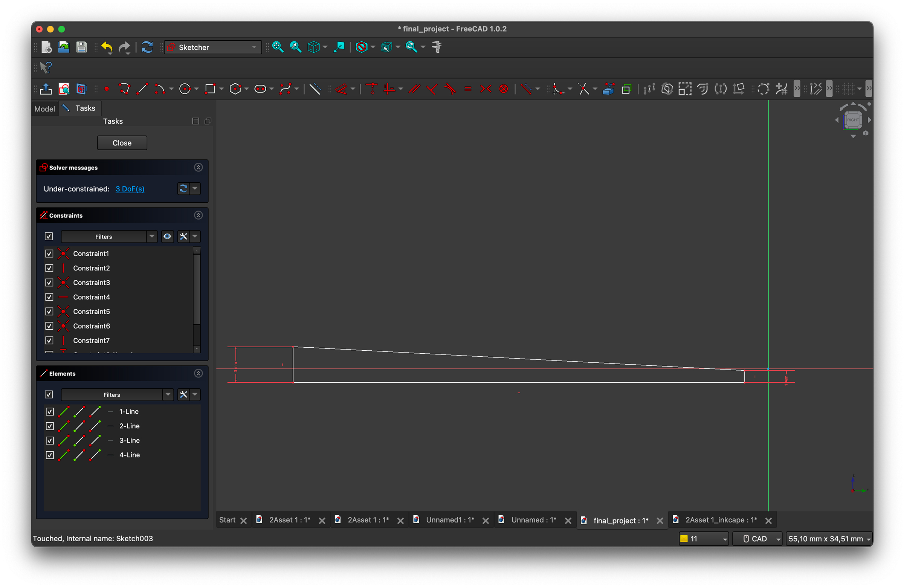The height and width of the screenshot is (588, 904).
Task: Toggle constraint visibility eye button
Action: pos(167,237)
